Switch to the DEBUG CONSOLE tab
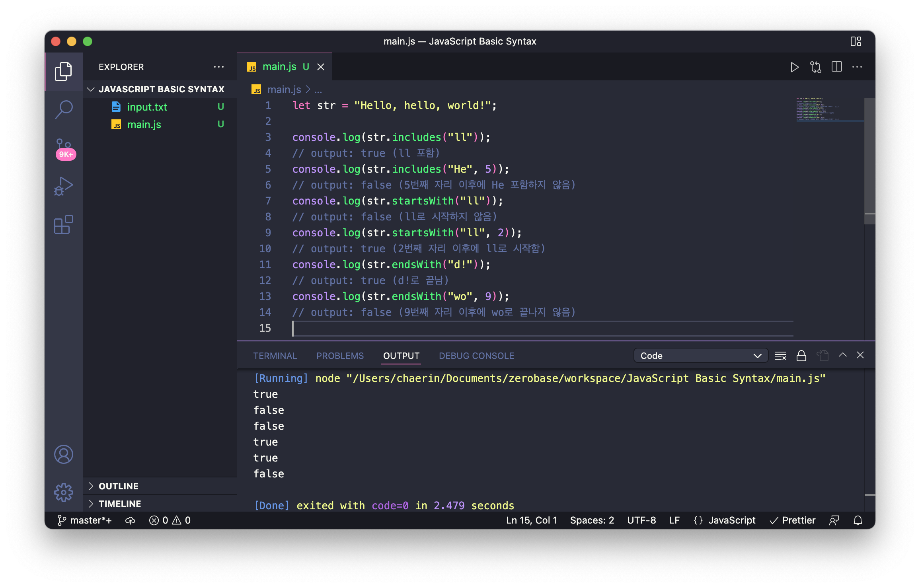920x588 pixels. (476, 356)
